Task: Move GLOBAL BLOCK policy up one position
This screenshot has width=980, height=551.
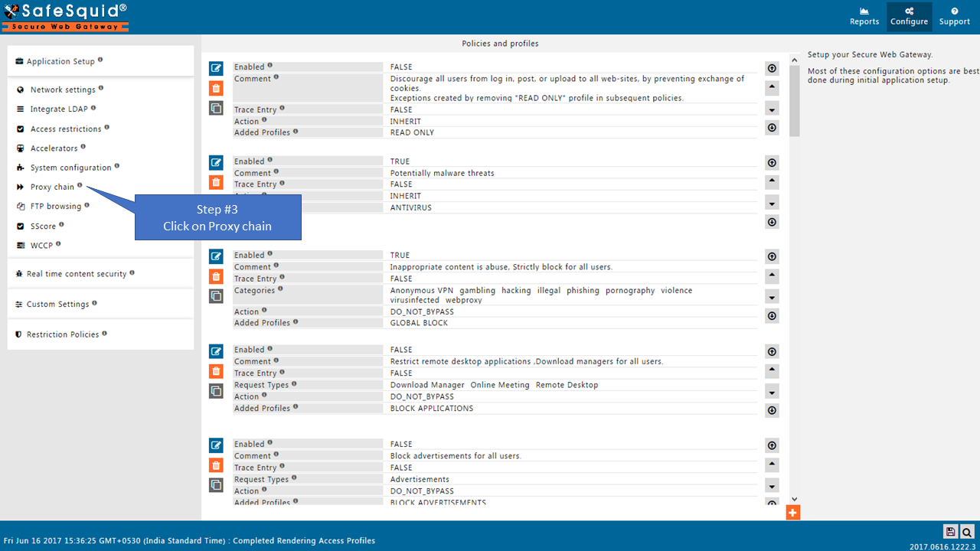Action: [x=772, y=276]
